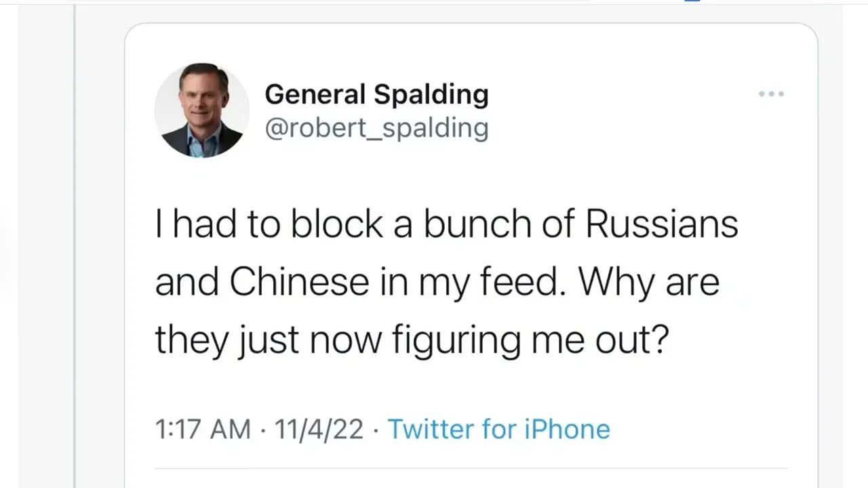Click the 11/4/22 tweet date
The width and height of the screenshot is (868, 488).
(319, 429)
